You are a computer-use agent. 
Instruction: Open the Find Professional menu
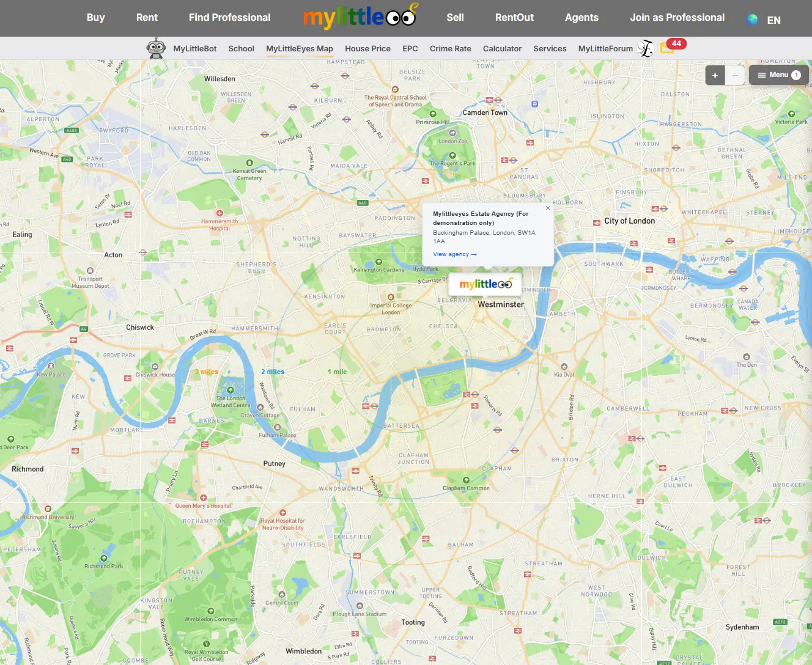[229, 18]
